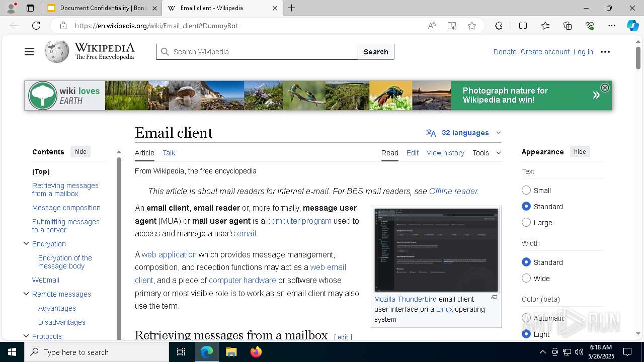Add this page to favorites star
This screenshot has height=362, width=644.
[472, 26]
